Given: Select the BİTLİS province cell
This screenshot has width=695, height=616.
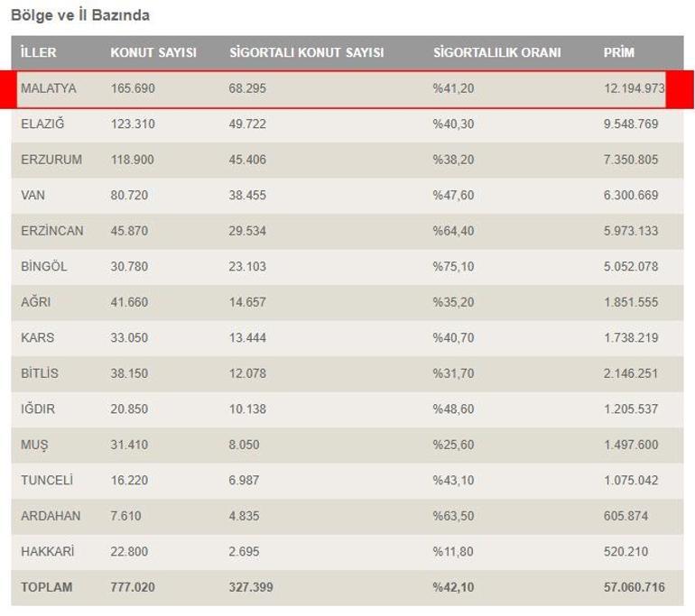Looking at the screenshot, I should tap(40, 372).
